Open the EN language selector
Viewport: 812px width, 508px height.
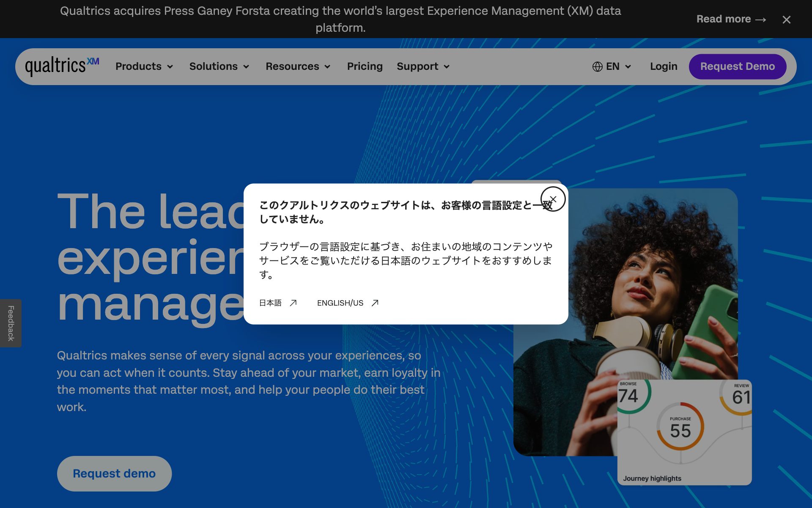[x=612, y=66]
